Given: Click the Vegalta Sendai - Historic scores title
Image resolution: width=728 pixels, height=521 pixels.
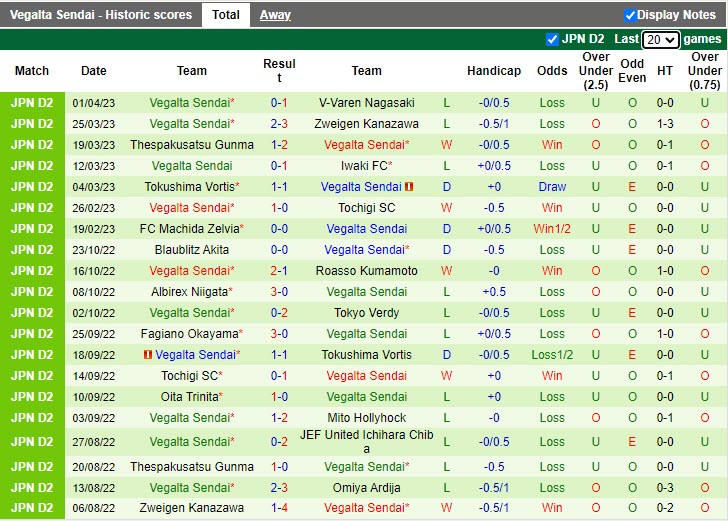Looking at the screenshot, I should [x=101, y=15].
